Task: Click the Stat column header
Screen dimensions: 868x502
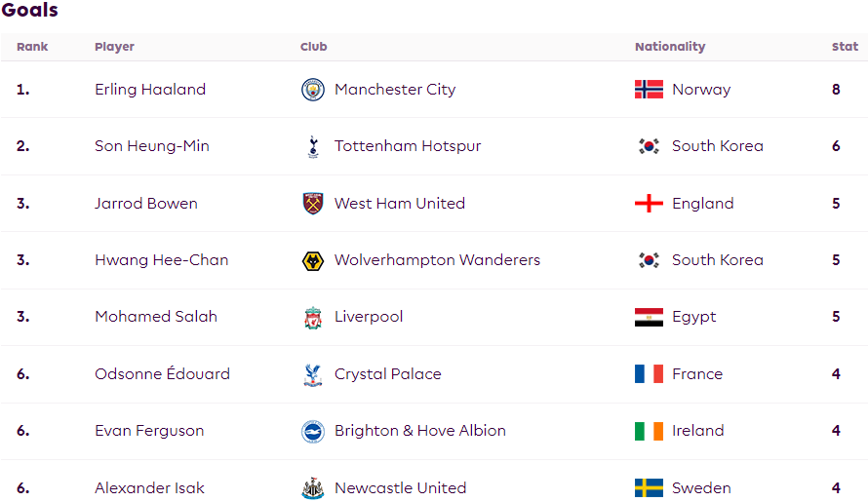Action: coord(845,47)
